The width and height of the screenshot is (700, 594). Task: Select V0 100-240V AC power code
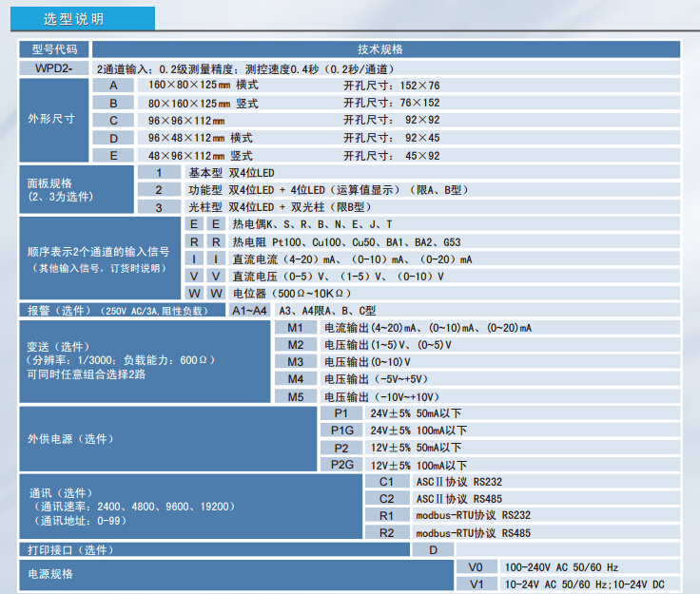477,566
